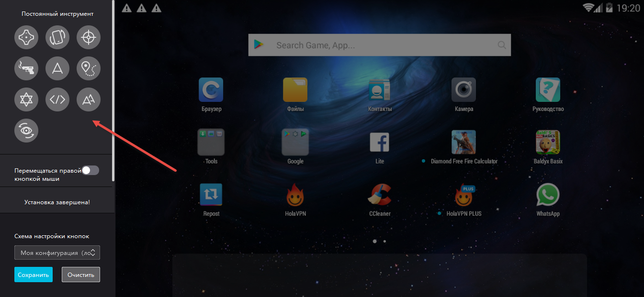
Task: Open the Камера app
Action: (x=464, y=95)
